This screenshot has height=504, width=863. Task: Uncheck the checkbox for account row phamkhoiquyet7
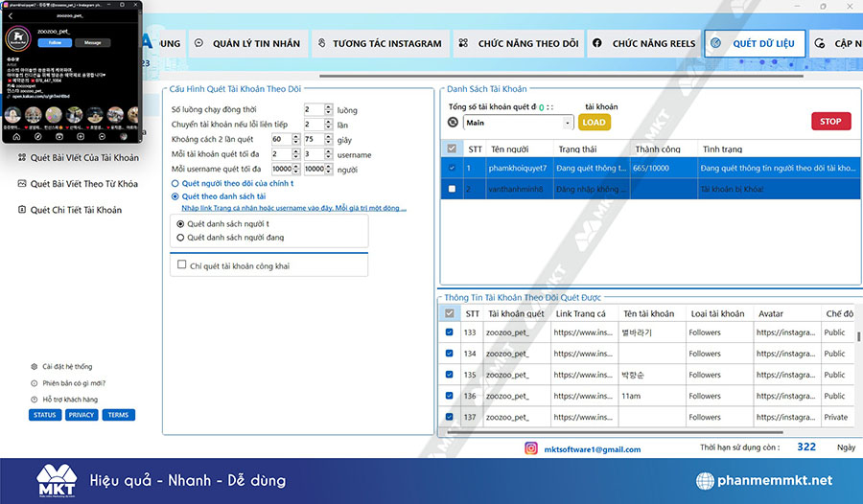click(x=452, y=168)
